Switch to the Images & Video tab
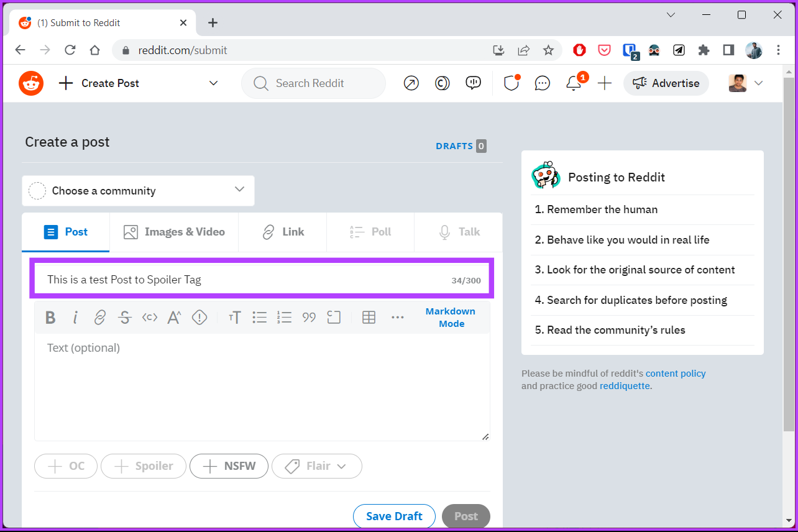The image size is (798, 532). pos(174,231)
